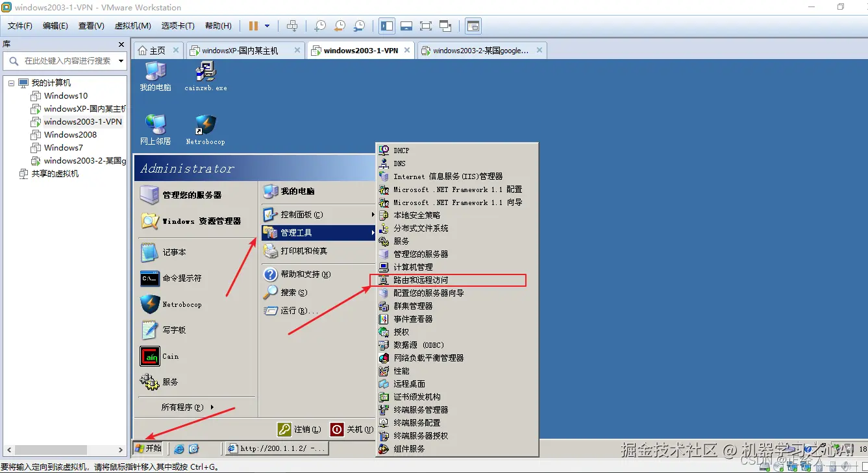Select Windows2008 in the library tree

click(70, 135)
